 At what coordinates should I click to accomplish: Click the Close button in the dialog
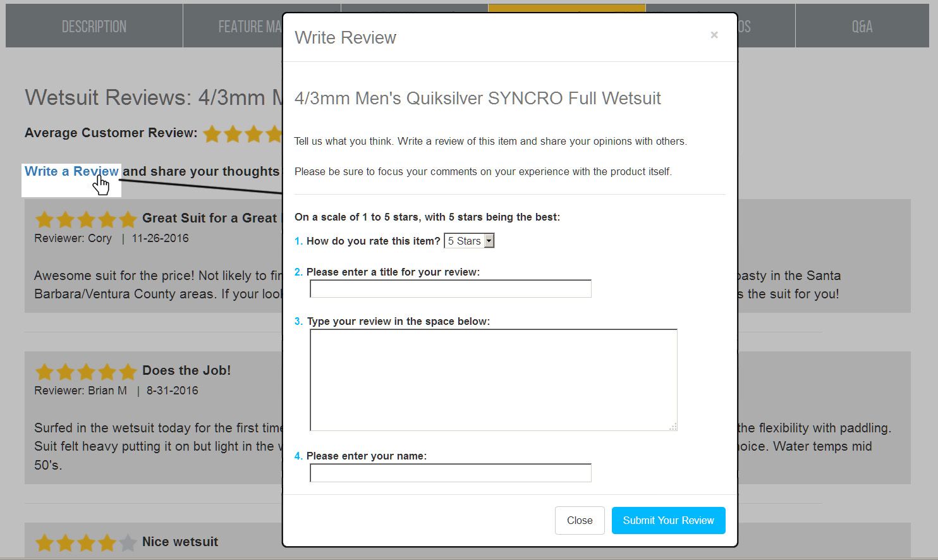[580, 520]
